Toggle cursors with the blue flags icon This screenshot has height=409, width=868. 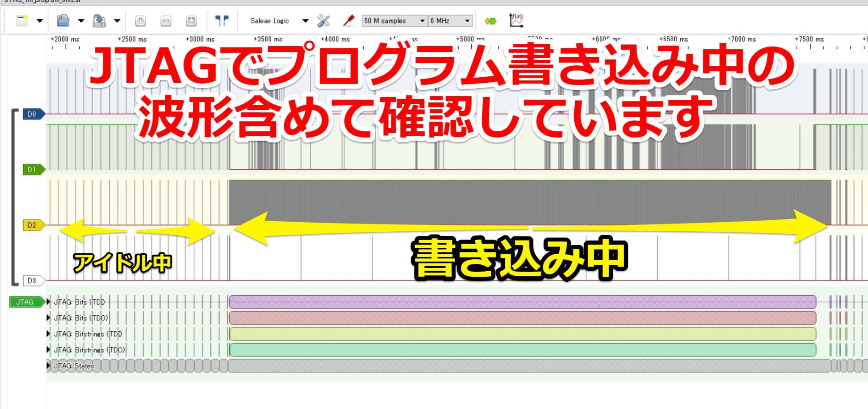[x=223, y=20]
